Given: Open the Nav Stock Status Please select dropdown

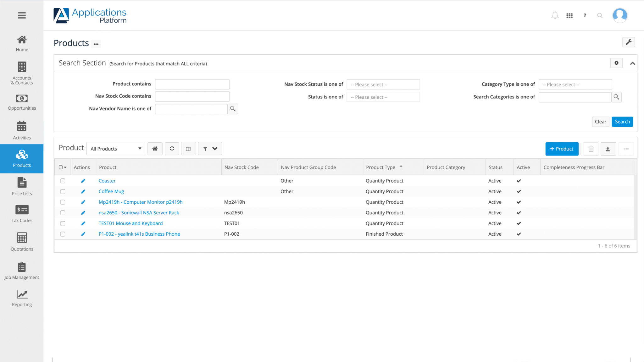Looking at the screenshot, I should [x=383, y=84].
